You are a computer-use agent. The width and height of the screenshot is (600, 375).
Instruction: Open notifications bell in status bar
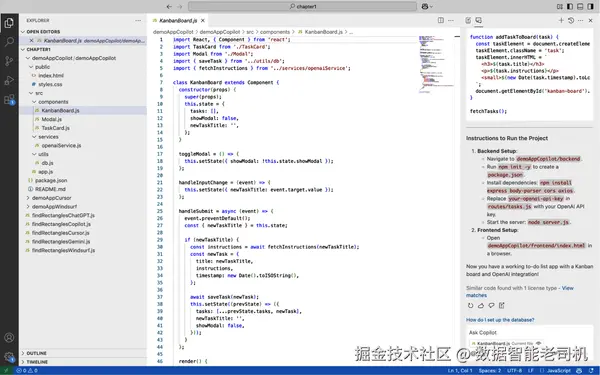[x=591, y=370]
